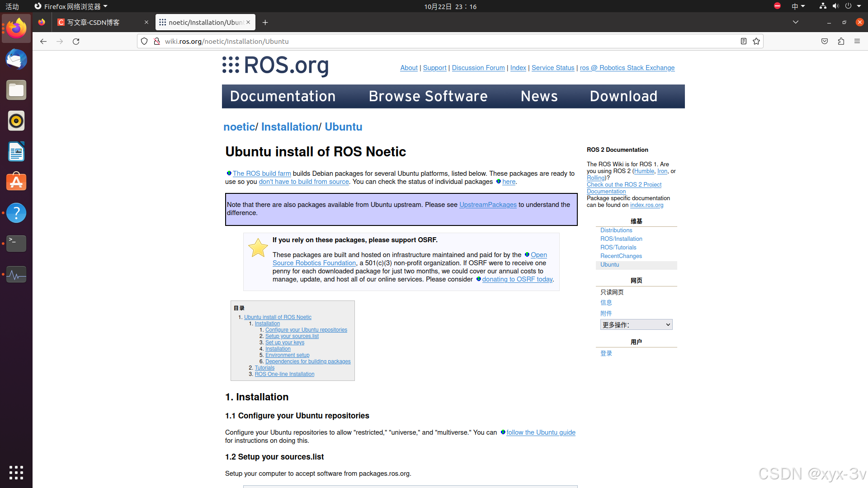The height and width of the screenshot is (488, 868).
Task: Jump to Setup your sources.list section
Action: (292, 336)
